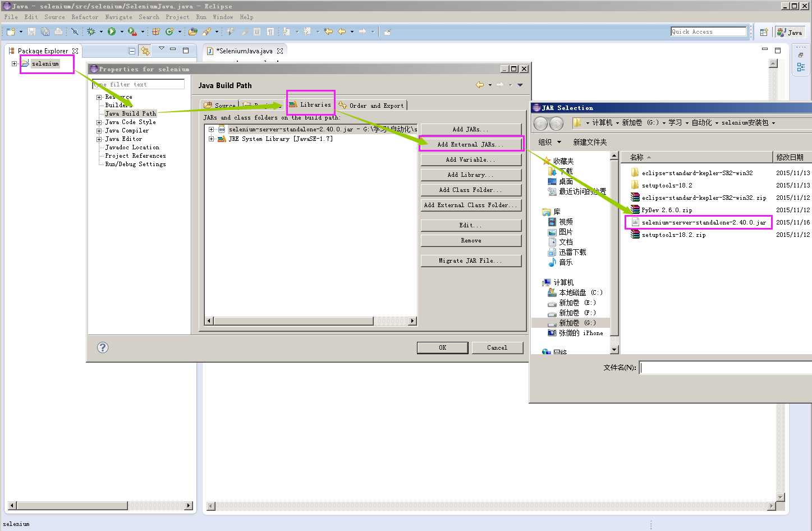Click the Search flashlight toolbar icon
The height and width of the screenshot is (531, 812).
pyautogui.click(x=207, y=32)
